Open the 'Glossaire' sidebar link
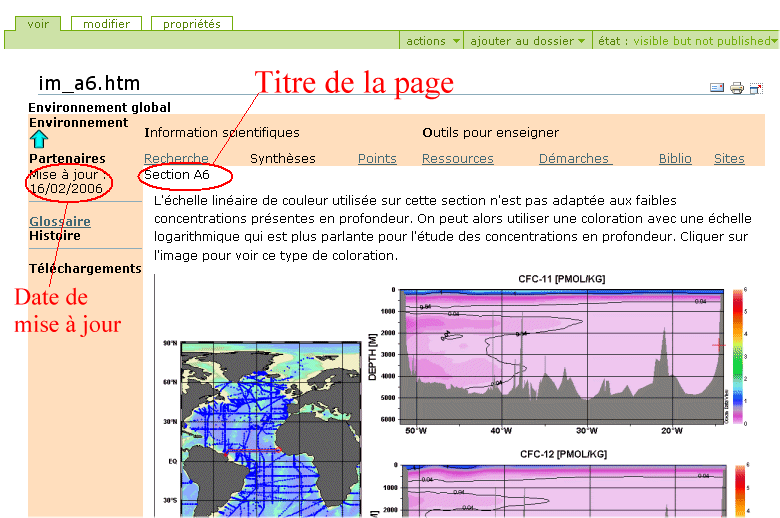 [60, 221]
